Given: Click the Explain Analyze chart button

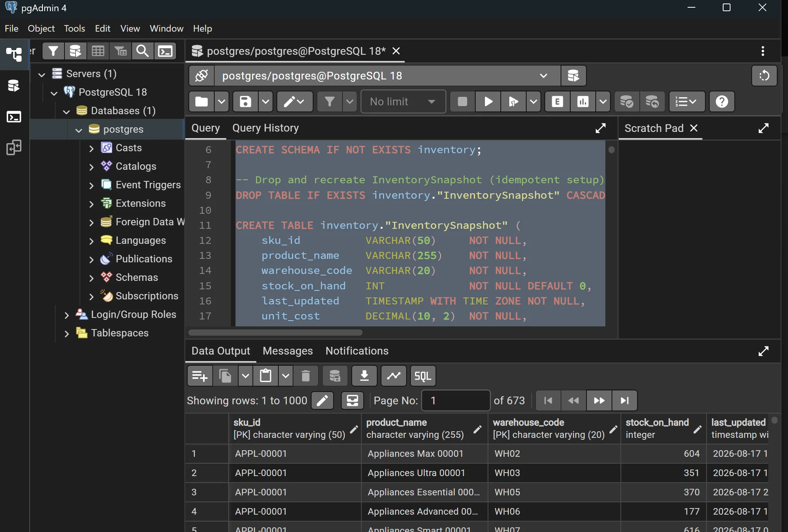Looking at the screenshot, I should point(583,102).
